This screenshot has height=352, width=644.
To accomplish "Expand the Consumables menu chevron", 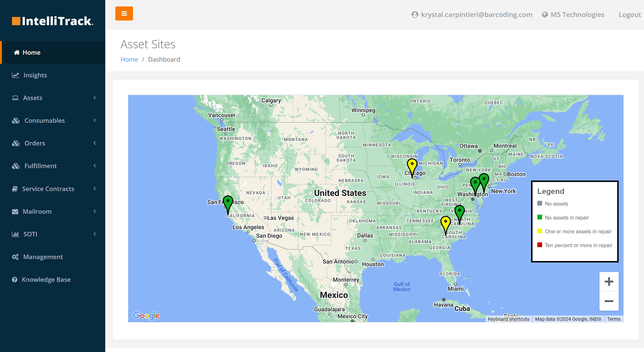I will 95,121.
